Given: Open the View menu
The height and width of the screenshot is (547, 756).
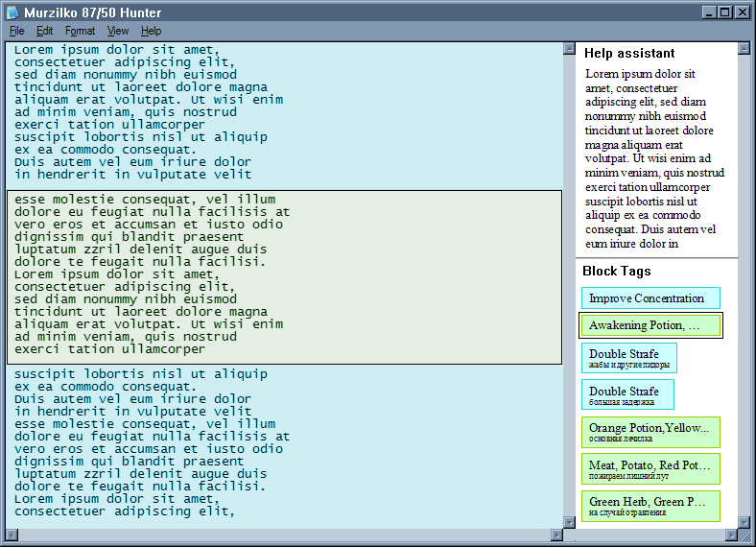Looking at the screenshot, I should 118,31.
